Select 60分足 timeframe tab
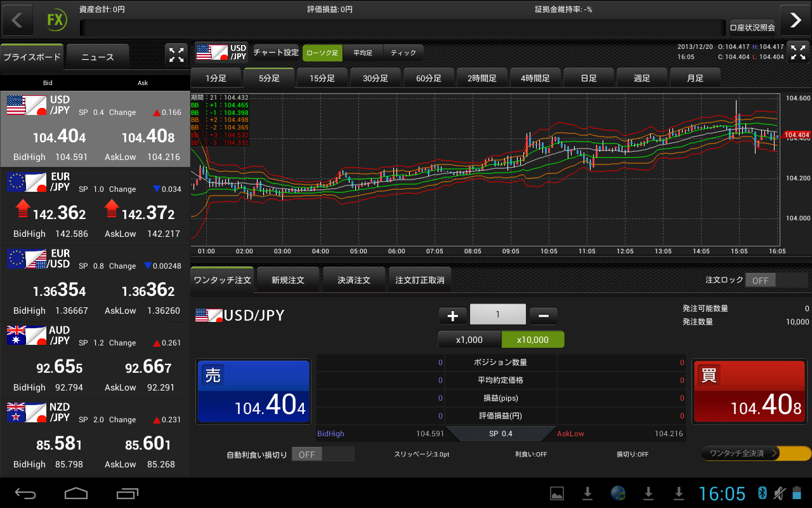Image resolution: width=812 pixels, height=508 pixels. pos(429,78)
